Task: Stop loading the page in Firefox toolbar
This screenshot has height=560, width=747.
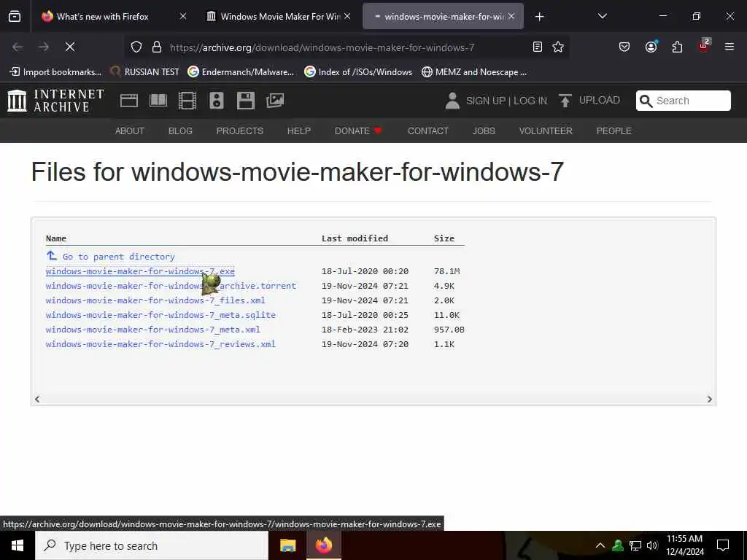Action: [70, 47]
